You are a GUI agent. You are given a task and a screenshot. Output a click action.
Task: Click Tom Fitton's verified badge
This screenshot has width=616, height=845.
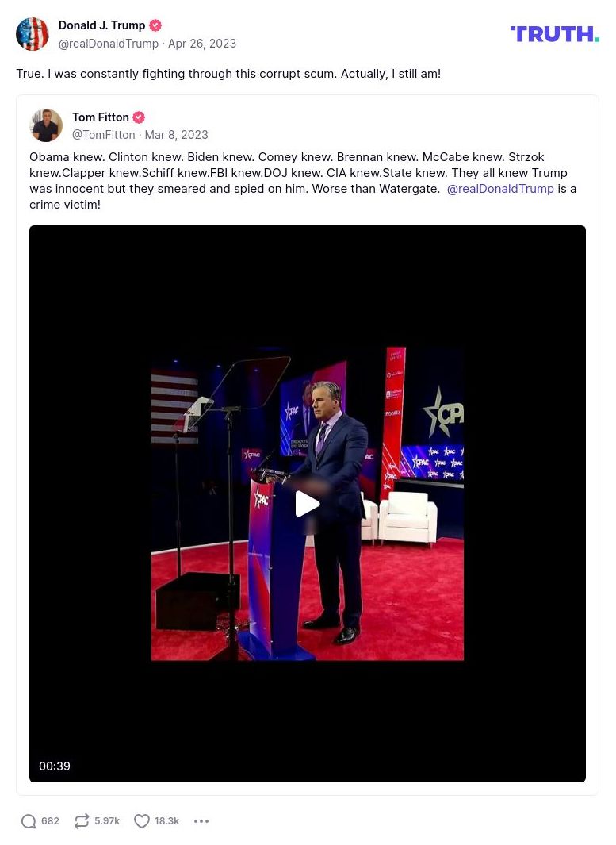tap(139, 117)
